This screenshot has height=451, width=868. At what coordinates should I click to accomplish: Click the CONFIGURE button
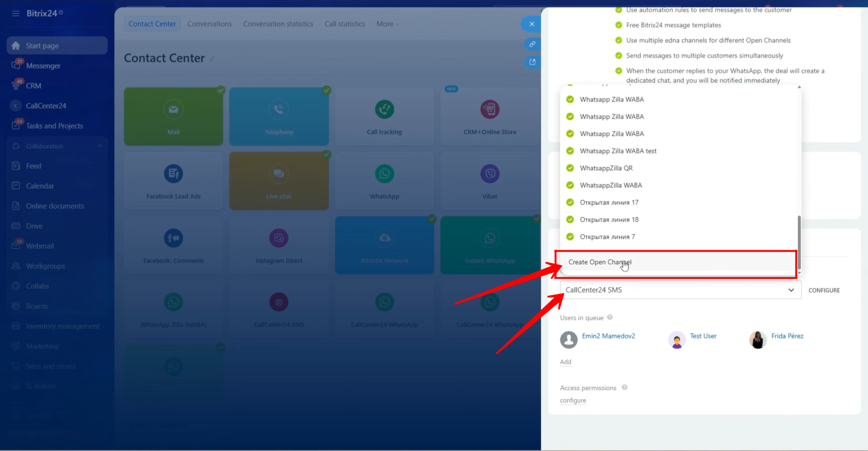click(824, 290)
